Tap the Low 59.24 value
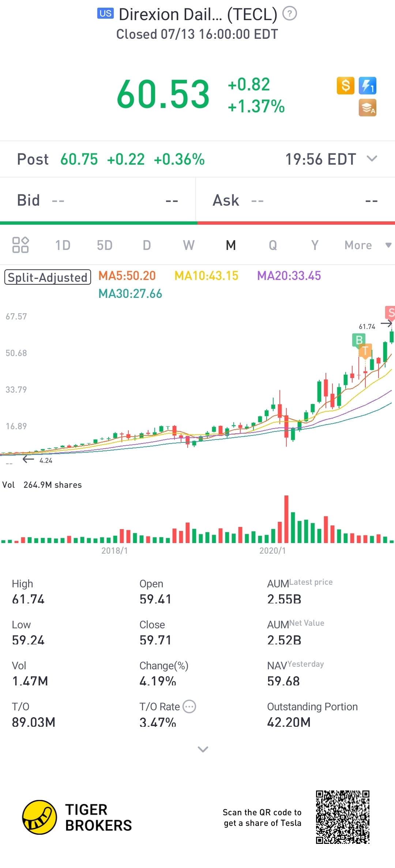395x868 pixels. pos(28,640)
